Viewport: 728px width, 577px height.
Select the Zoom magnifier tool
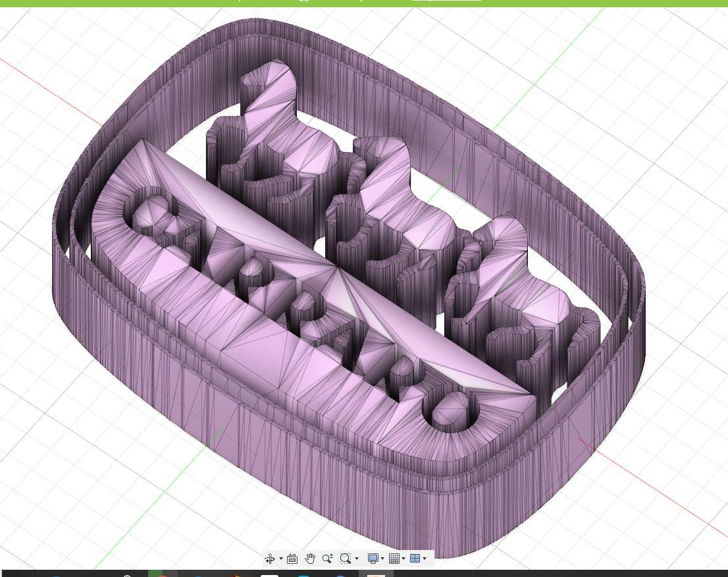point(327,559)
